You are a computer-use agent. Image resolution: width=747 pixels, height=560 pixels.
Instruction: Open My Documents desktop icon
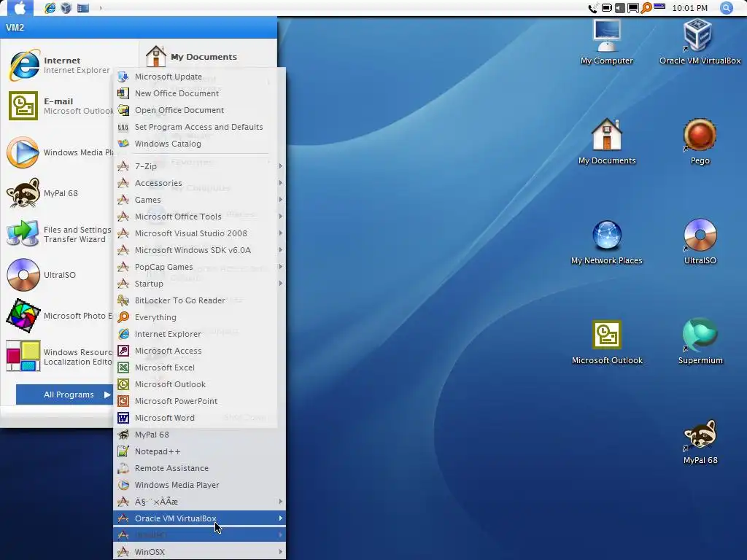tap(606, 142)
